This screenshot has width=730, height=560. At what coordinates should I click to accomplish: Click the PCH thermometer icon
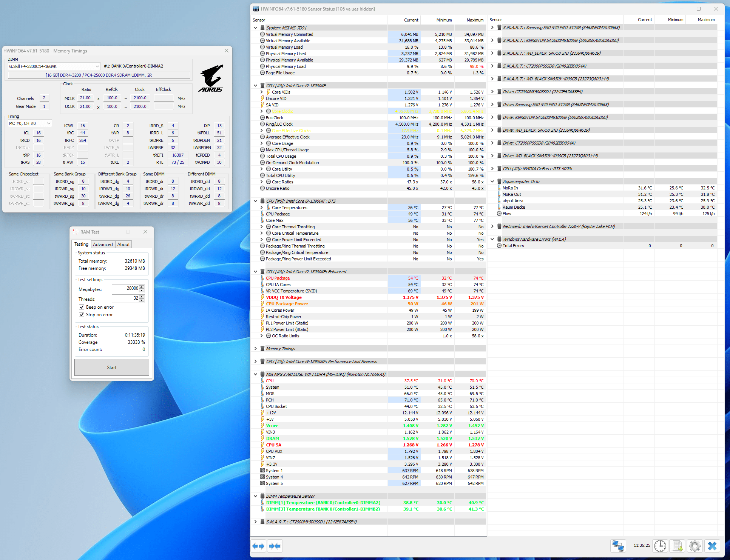click(262, 400)
